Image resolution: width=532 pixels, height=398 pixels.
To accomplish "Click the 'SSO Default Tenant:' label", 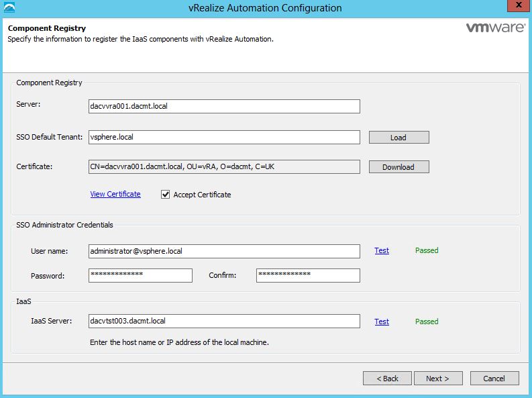I will click(50, 137).
